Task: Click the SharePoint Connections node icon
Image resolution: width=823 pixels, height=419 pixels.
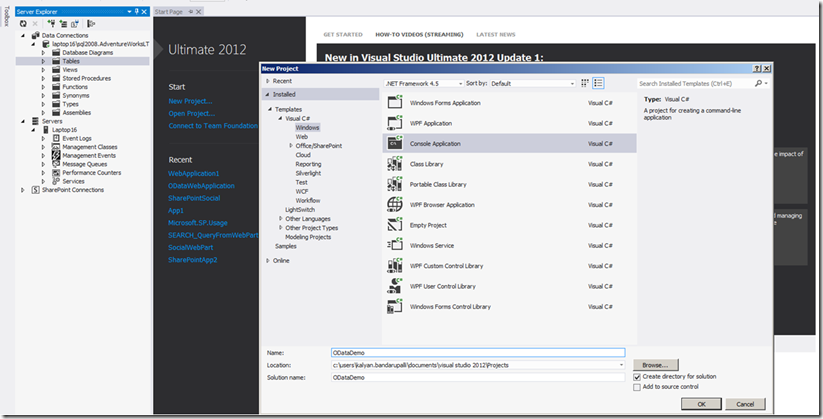Action: pos(36,190)
